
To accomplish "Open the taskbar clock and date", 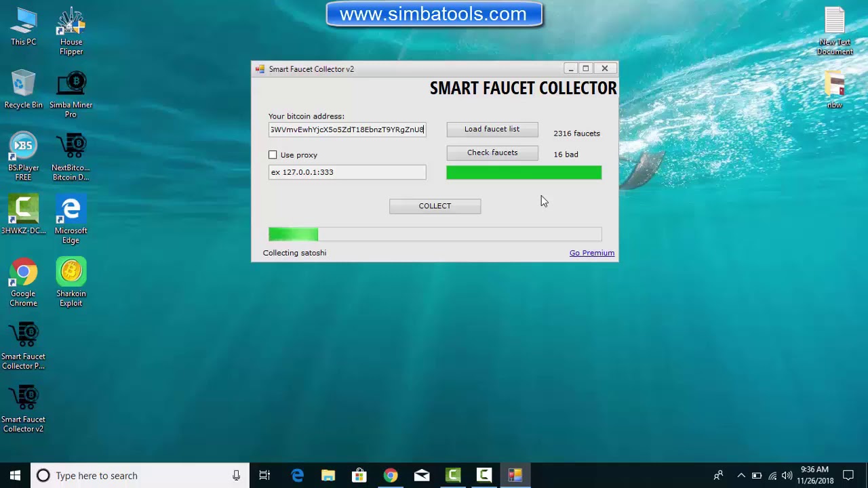I will (815, 476).
